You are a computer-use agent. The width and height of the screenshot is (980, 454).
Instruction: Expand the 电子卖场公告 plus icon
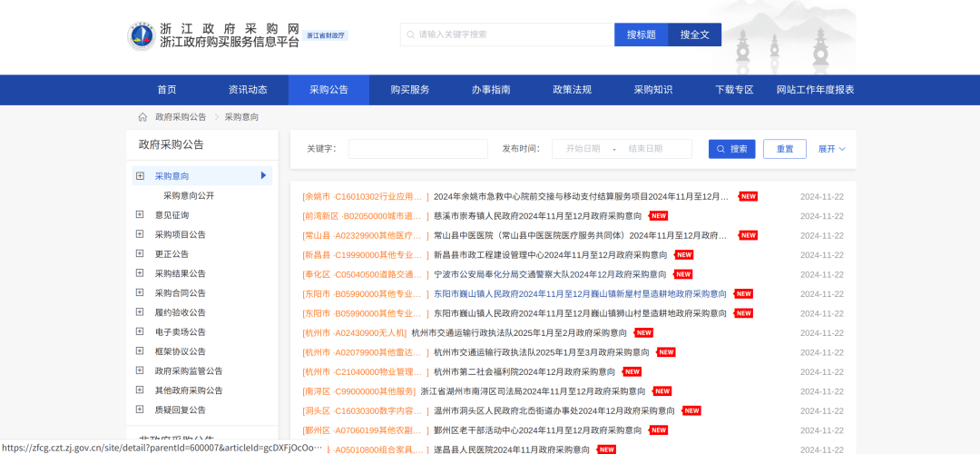(x=140, y=331)
